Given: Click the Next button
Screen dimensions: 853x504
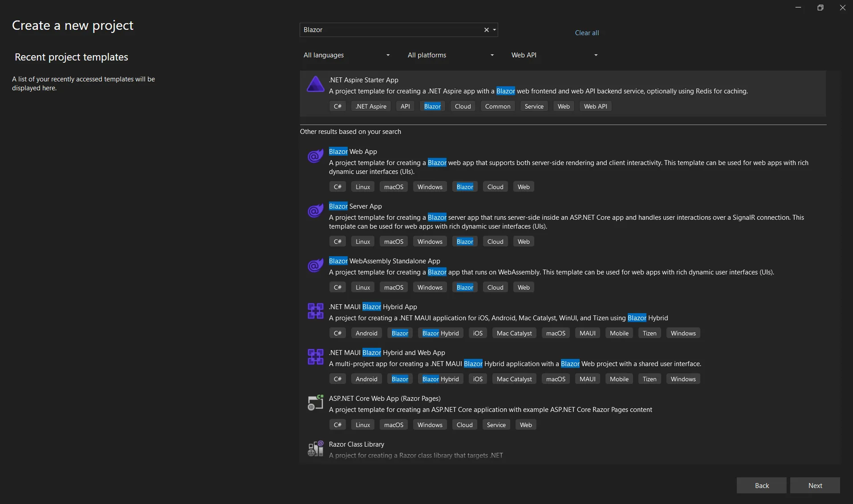Looking at the screenshot, I should [x=815, y=485].
